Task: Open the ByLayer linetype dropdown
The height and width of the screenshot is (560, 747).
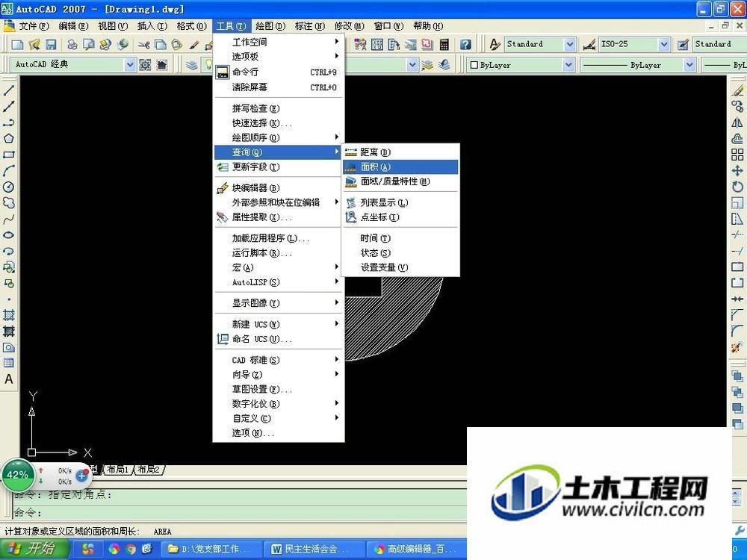Action: coord(689,65)
